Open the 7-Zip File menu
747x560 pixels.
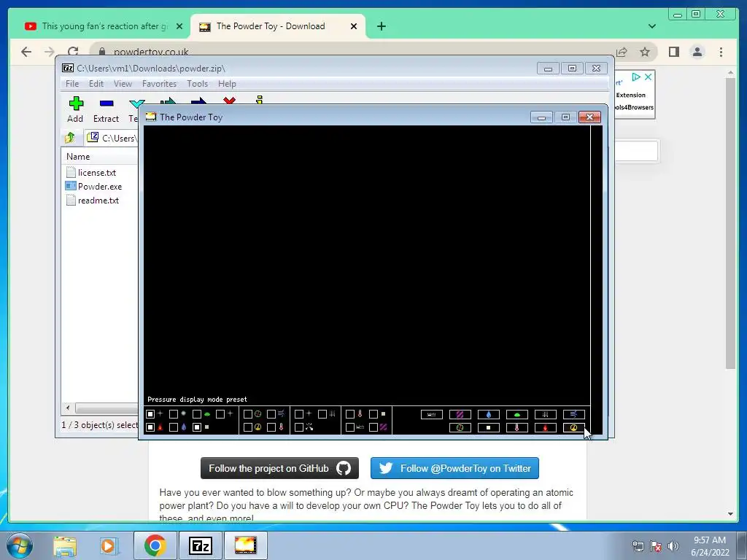pos(72,84)
